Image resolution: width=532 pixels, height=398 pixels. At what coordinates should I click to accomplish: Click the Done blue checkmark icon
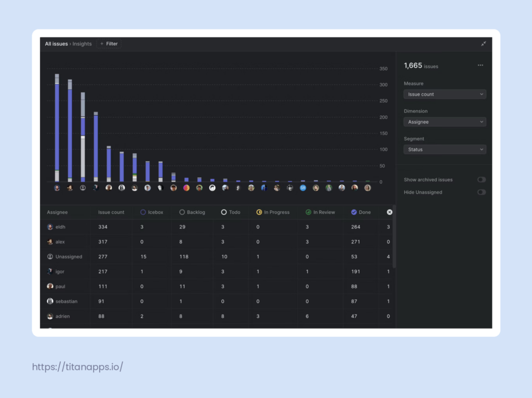click(354, 212)
